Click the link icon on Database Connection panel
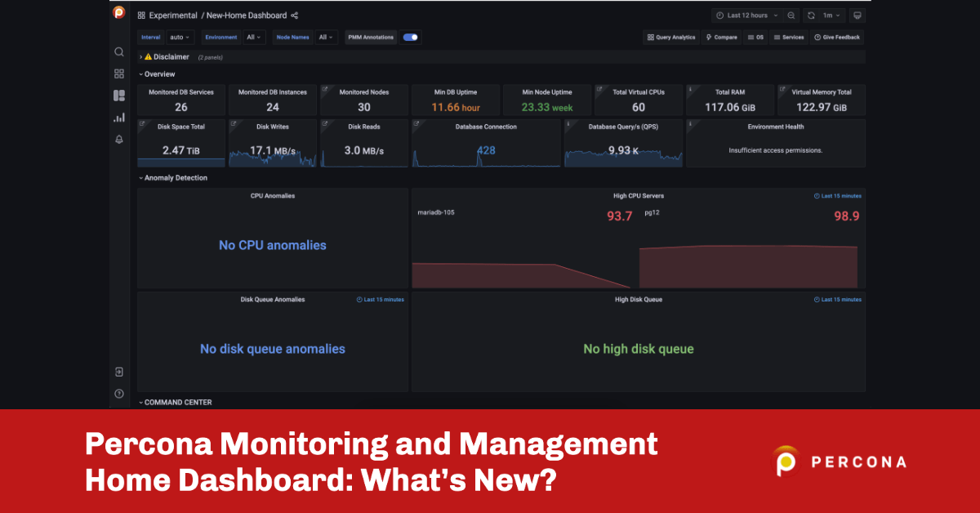Screen dimensions: 980x513 [416, 123]
